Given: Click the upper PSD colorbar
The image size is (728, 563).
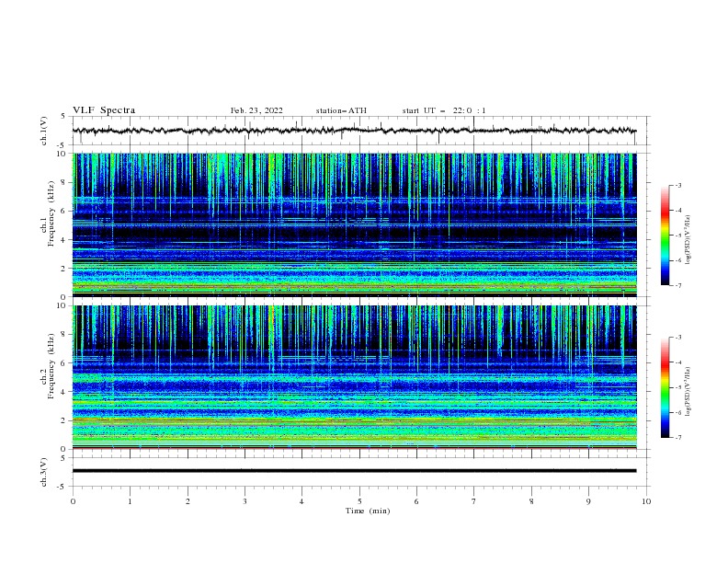Looking at the screenshot, I should [x=665, y=236].
